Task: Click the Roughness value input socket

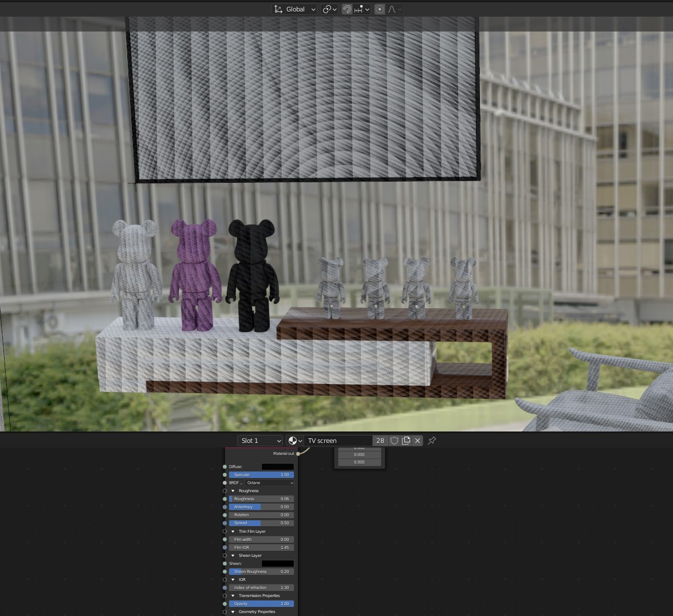Action: click(225, 499)
